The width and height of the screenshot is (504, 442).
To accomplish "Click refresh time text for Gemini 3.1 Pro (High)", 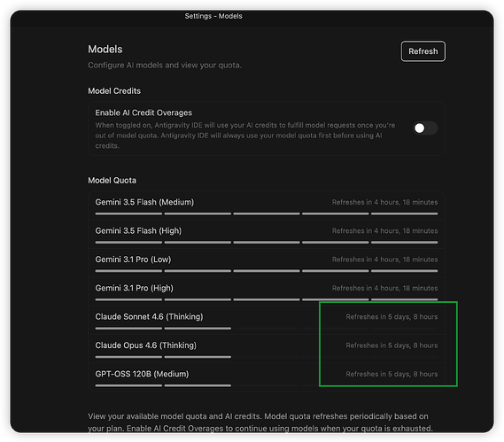I will click(384, 288).
